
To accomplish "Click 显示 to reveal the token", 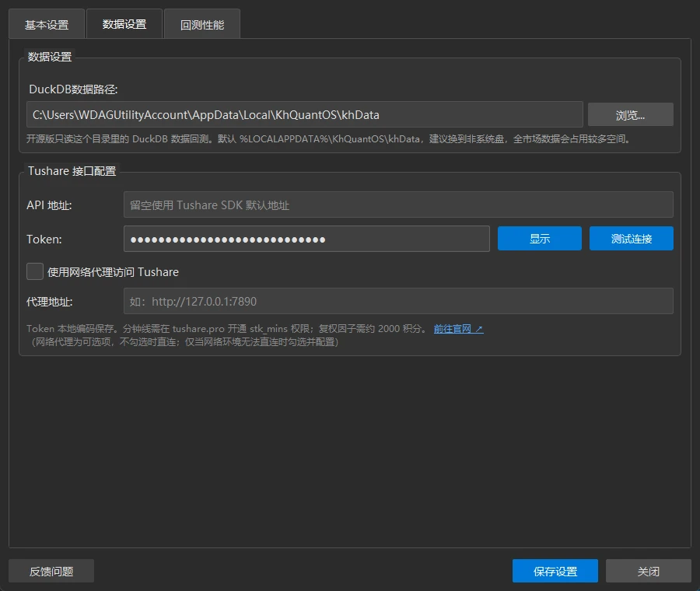I will coord(539,239).
